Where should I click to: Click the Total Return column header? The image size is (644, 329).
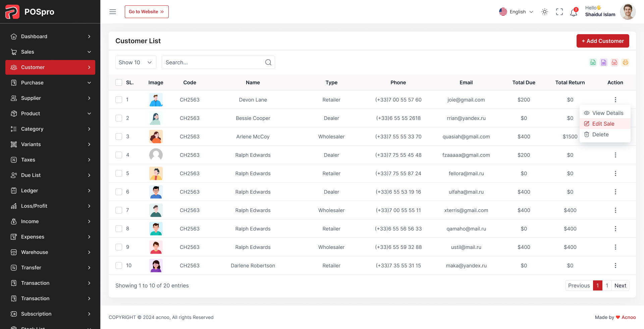tap(570, 82)
